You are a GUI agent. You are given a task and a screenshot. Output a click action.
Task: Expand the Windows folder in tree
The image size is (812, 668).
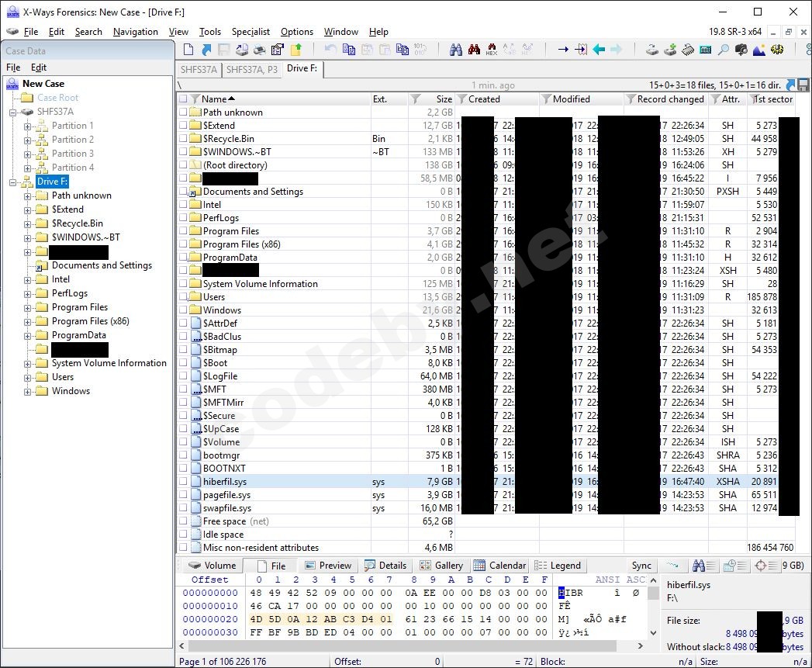(x=28, y=391)
